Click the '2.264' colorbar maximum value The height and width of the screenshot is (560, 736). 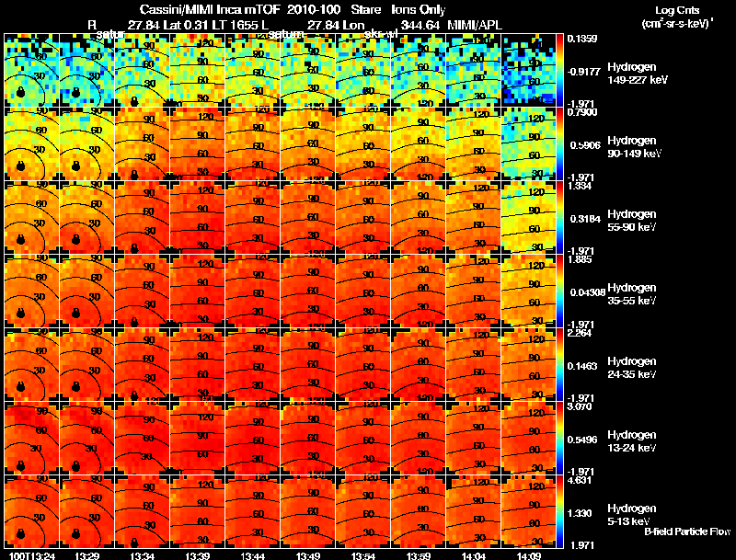point(580,333)
